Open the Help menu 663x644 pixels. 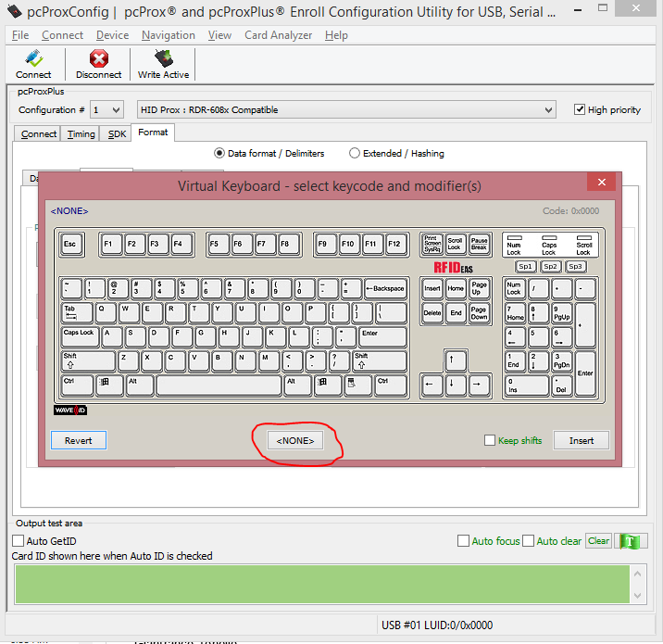[336, 35]
